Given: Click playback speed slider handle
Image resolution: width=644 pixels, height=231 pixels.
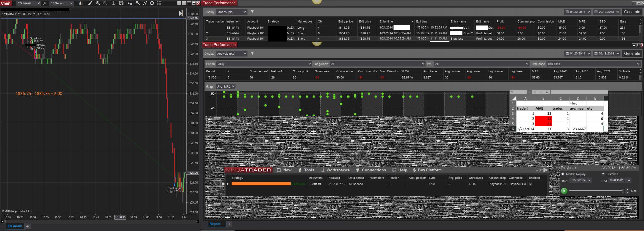Looking at the screenshot, I should click(x=623, y=191).
